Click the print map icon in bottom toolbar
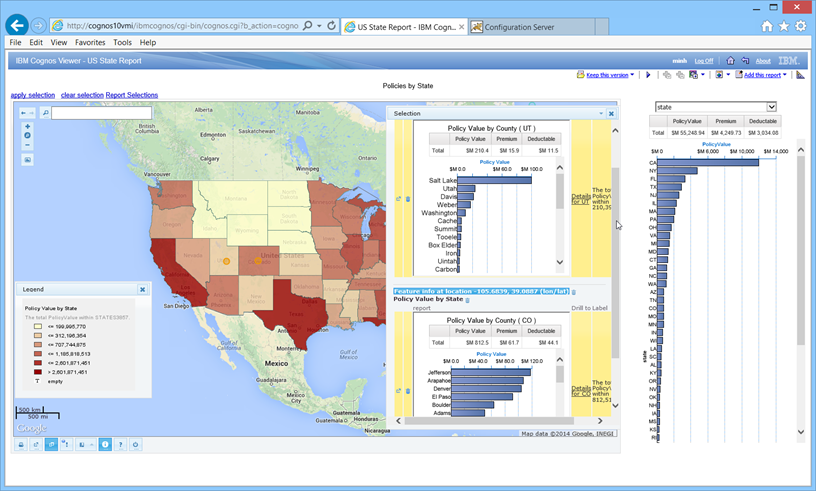This screenshot has width=816, height=491. [x=21, y=445]
